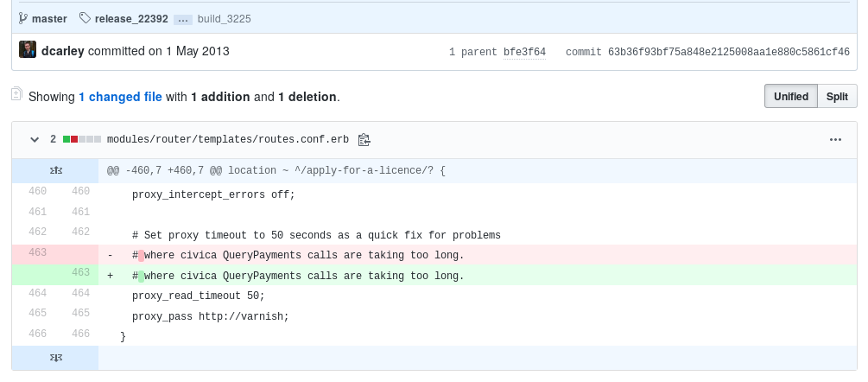Switch to Split diff view
This screenshot has height=382, width=868.
pos(837,96)
